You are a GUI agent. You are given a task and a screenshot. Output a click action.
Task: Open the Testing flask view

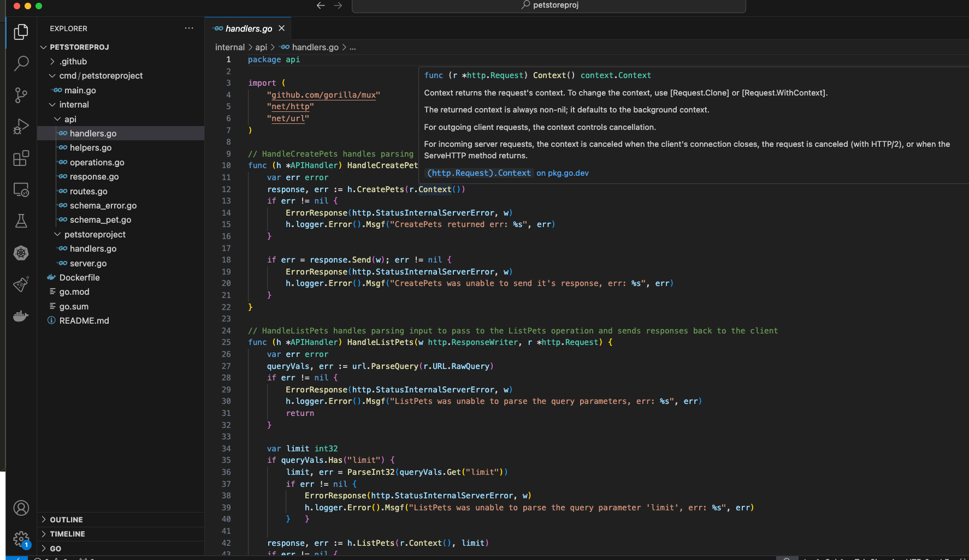pyautogui.click(x=21, y=221)
